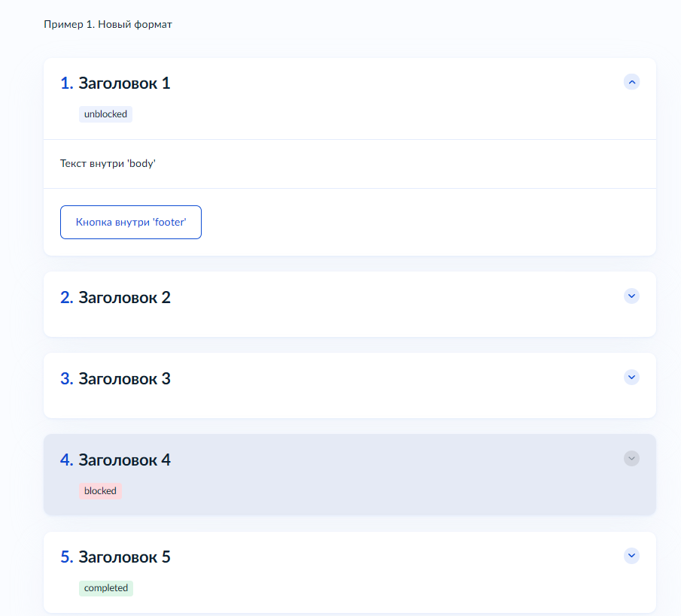Click the blue number 2. marker
681x616 pixels.
(66, 298)
